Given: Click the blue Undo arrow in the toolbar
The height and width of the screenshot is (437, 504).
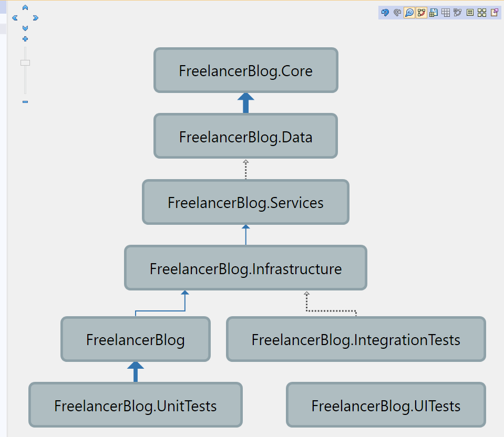Looking at the screenshot, I should 385,13.
